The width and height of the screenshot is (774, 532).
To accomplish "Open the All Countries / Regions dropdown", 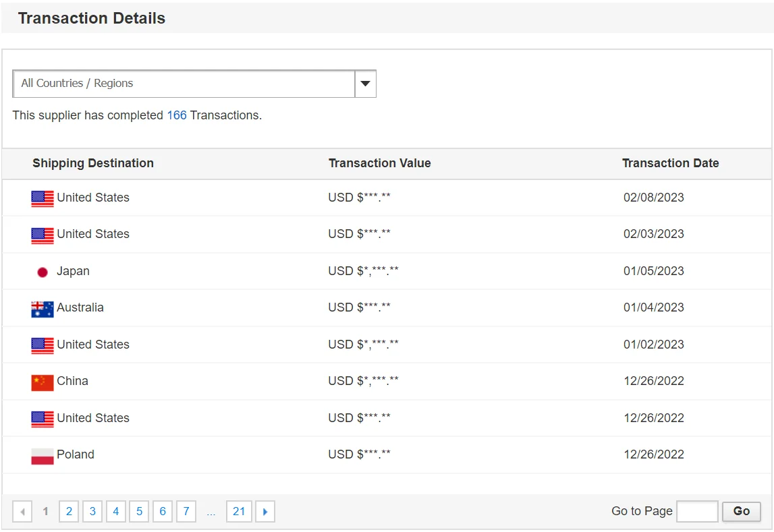I will coord(184,84).
